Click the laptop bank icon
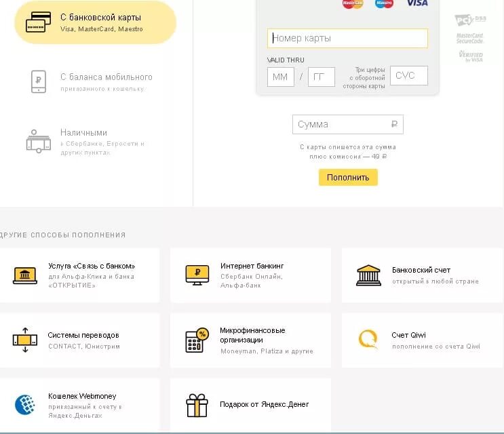This screenshot has width=504, height=434. click(25, 275)
